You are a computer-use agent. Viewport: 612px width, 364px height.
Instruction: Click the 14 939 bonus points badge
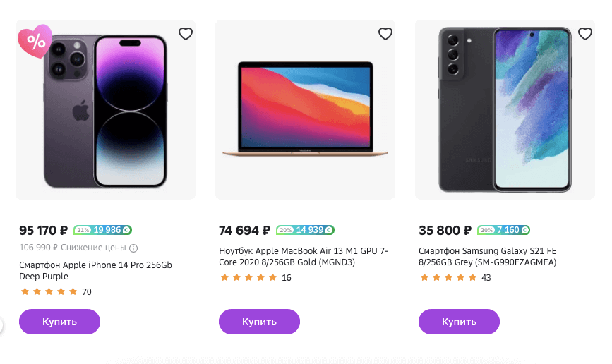coord(305,230)
